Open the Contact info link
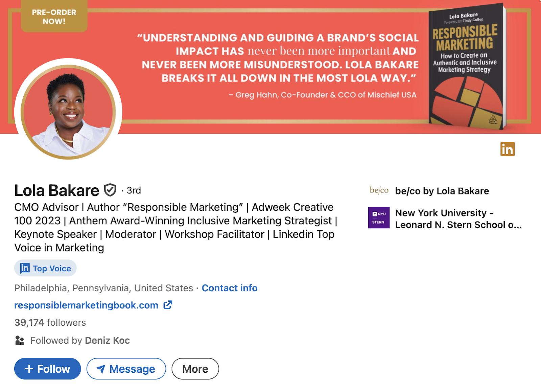Screen dimensions: 541x392 [x=230, y=288]
